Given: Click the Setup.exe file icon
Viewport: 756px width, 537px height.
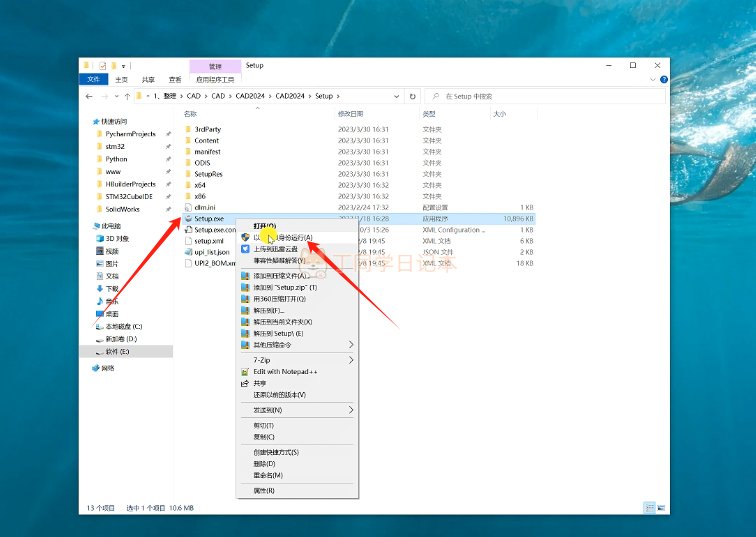Looking at the screenshot, I should tap(187, 217).
